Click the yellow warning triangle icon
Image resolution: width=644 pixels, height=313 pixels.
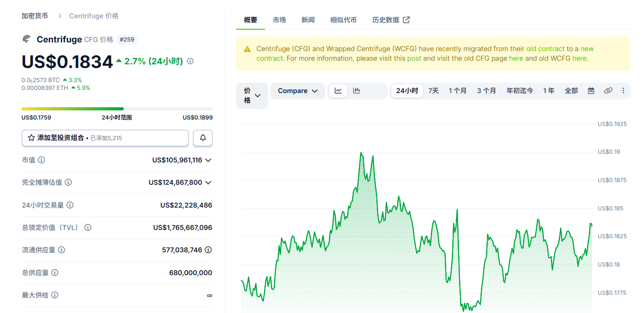(x=247, y=49)
